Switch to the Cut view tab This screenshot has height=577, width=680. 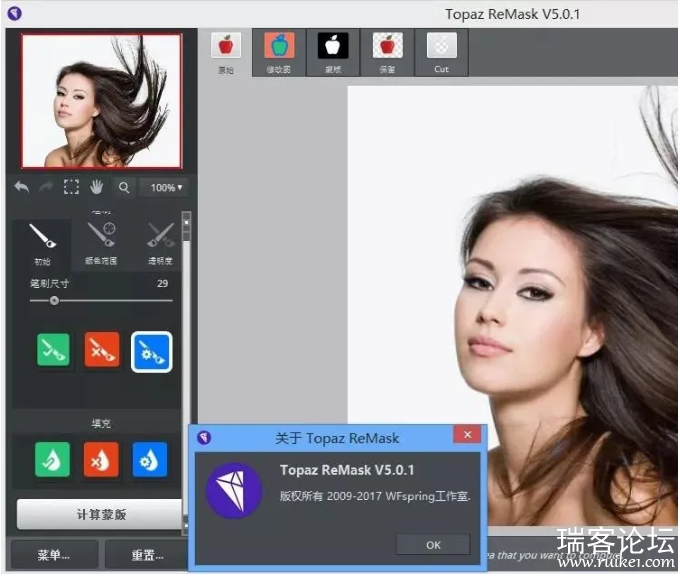tap(441, 53)
